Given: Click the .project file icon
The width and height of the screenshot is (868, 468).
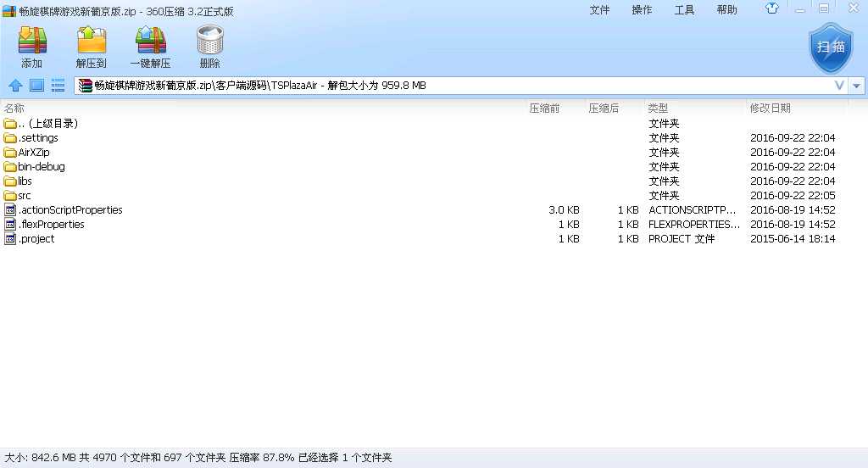Looking at the screenshot, I should coord(10,239).
